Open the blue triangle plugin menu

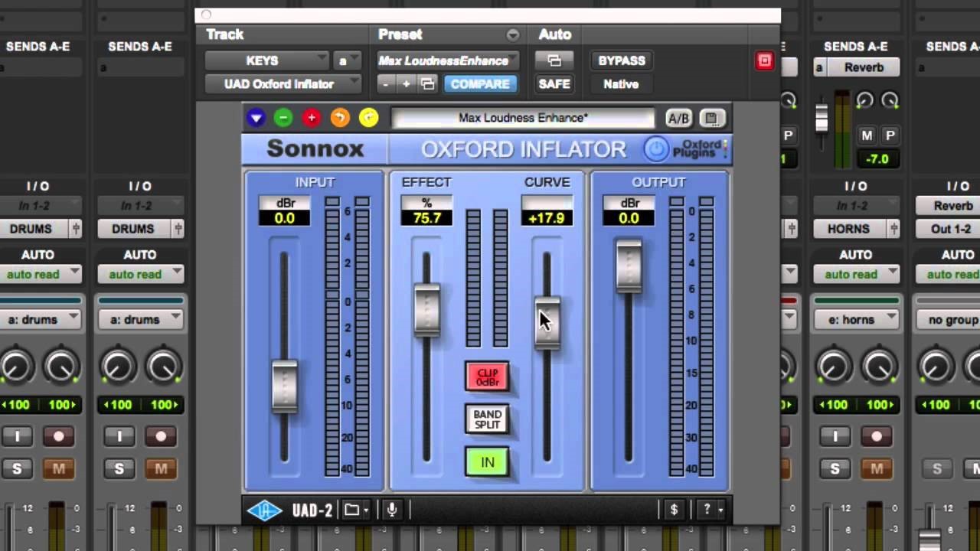click(x=255, y=118)
